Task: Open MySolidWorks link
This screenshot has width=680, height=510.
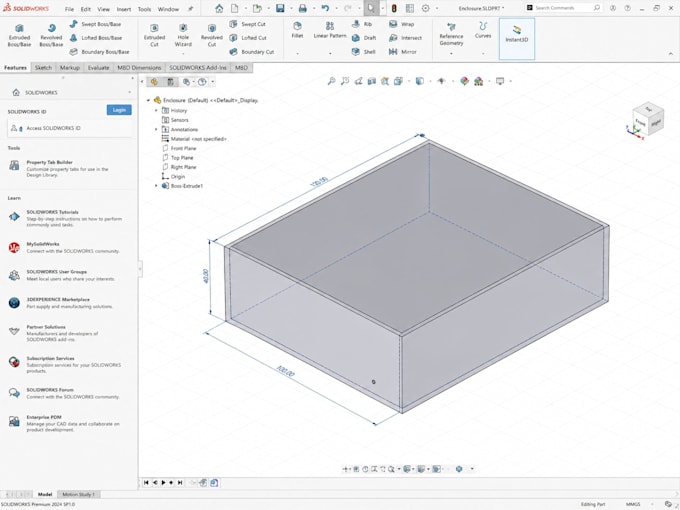Action: [x=43, y=244]
